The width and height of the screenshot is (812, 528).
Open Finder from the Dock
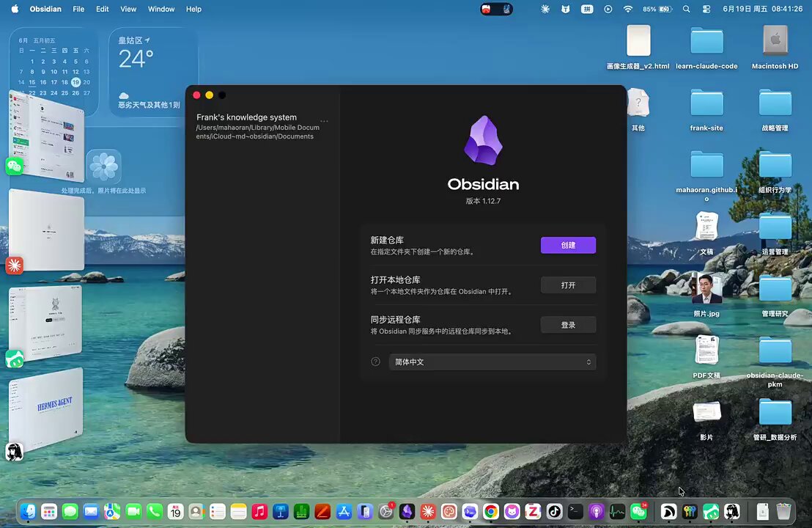[x=28, y=511]
